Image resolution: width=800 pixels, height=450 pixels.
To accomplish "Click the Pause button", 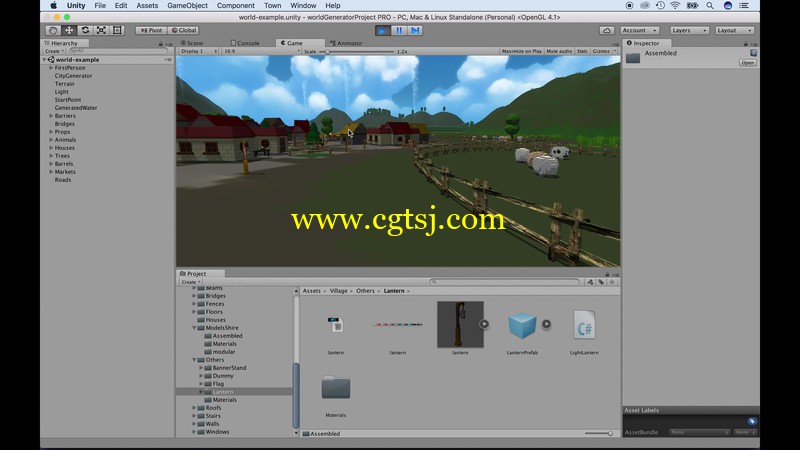I will point(398,31).
